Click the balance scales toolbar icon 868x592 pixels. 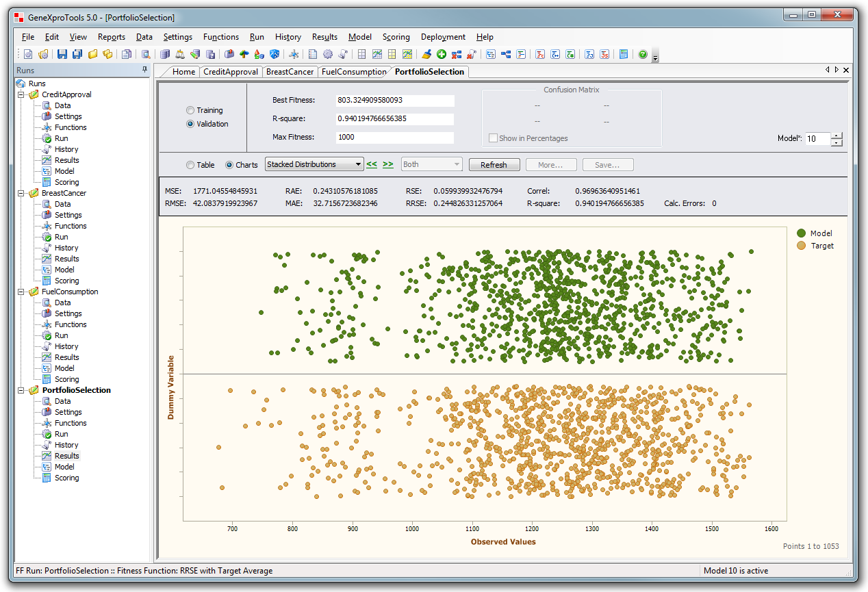pos(180,55)
